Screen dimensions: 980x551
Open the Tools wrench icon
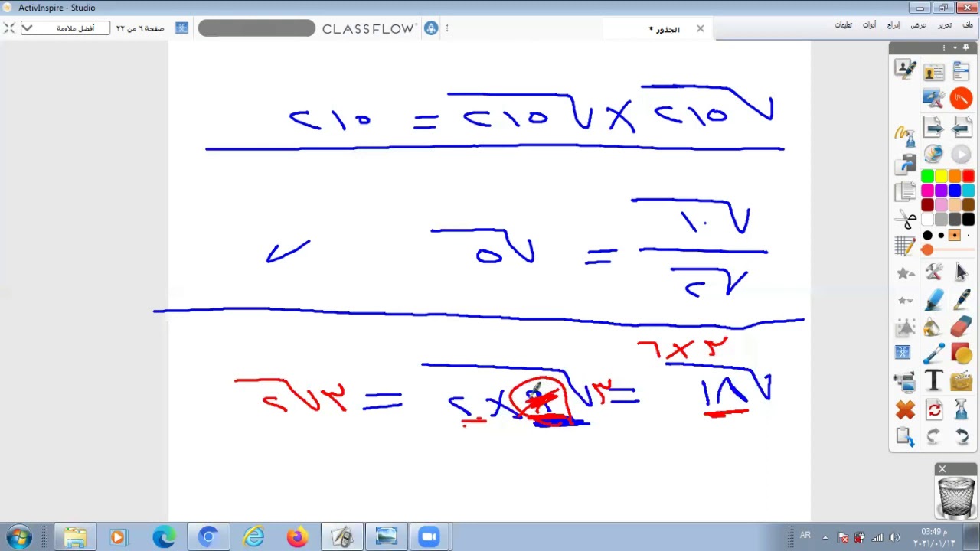click(x=934, y=272)
